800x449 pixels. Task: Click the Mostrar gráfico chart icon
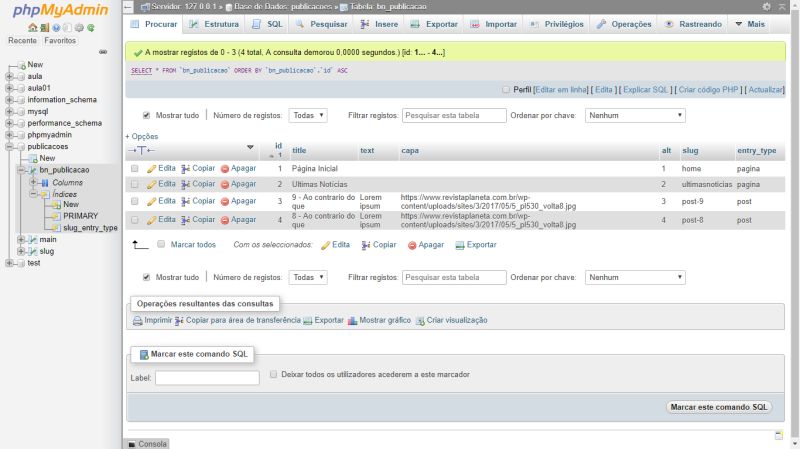tap(352, 320)
